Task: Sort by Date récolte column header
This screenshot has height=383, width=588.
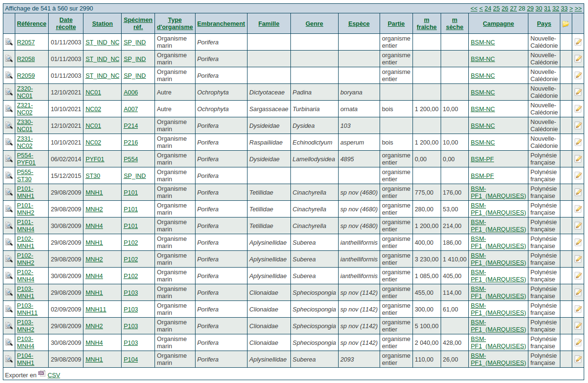Action: 66,23
